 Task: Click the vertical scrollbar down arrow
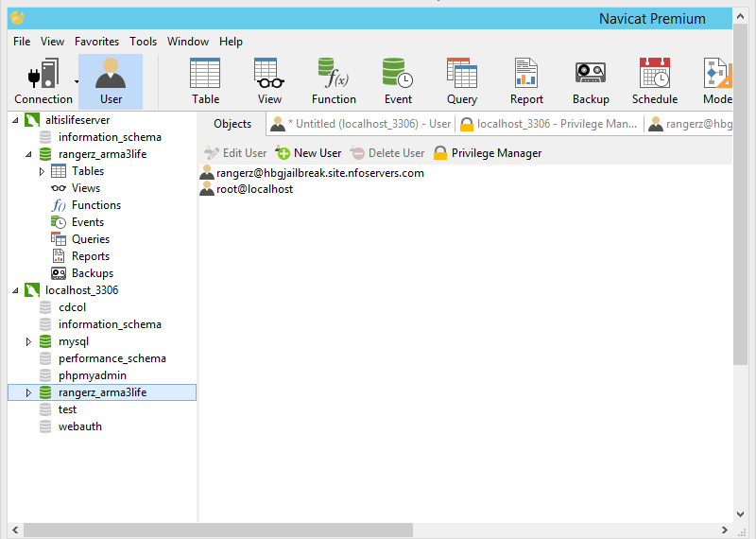tap(741, 514)
